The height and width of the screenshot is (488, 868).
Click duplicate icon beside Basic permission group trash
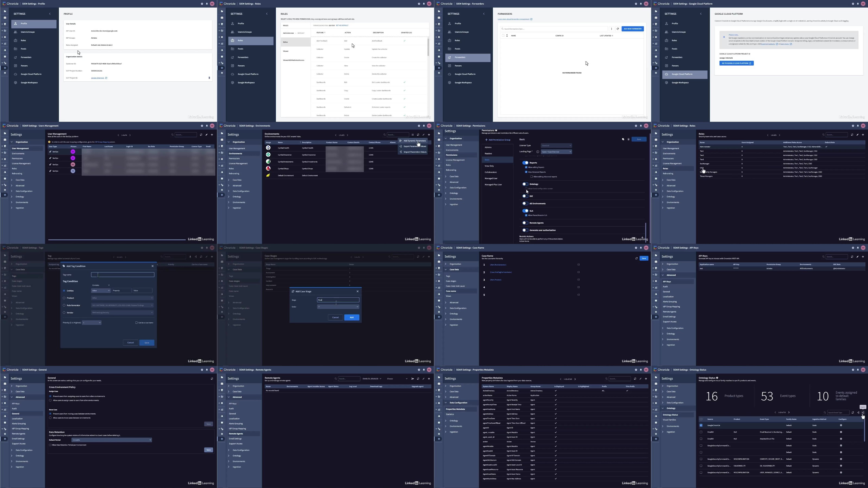click(623, 139)
